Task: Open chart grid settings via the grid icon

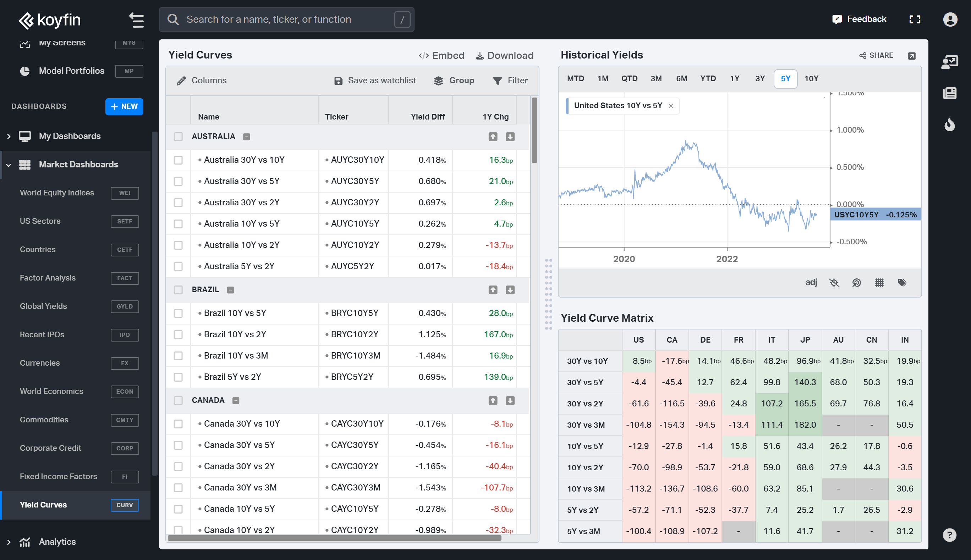Action: 879,283
